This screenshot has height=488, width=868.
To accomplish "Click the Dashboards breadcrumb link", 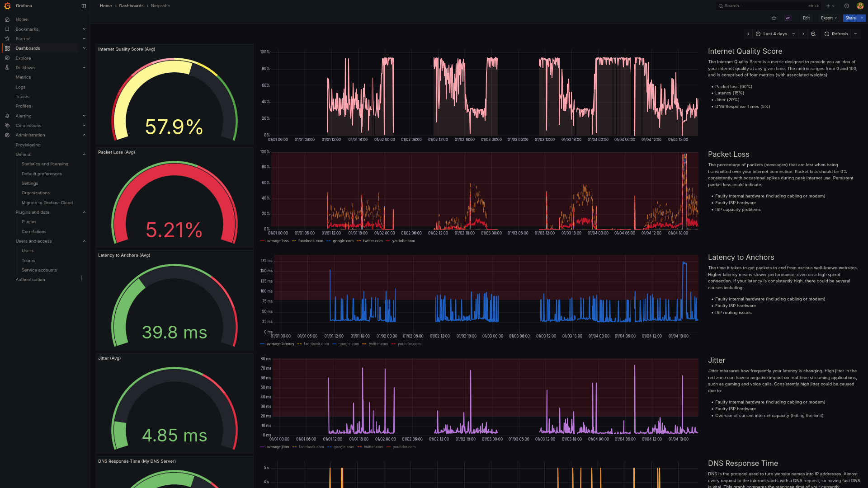I will point(131,6).
